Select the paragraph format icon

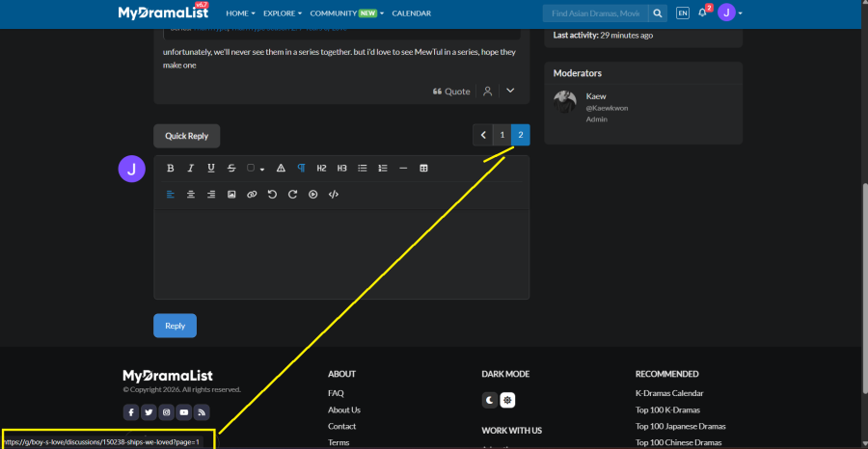(301, 168)
